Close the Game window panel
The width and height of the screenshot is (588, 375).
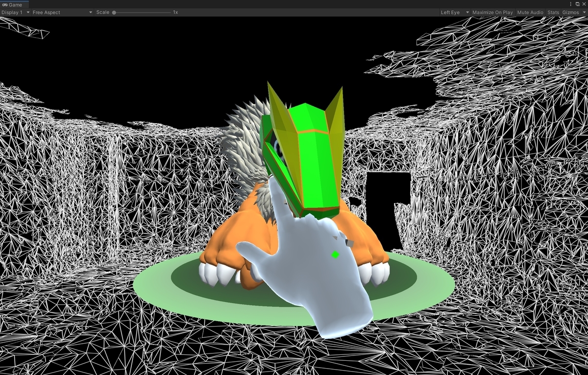(x=583, y=4)
